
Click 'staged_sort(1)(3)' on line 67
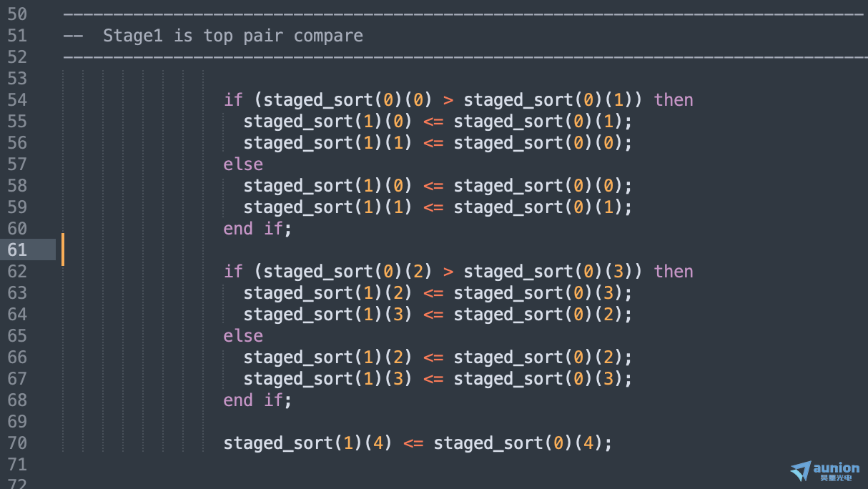[x=327, y=378]
